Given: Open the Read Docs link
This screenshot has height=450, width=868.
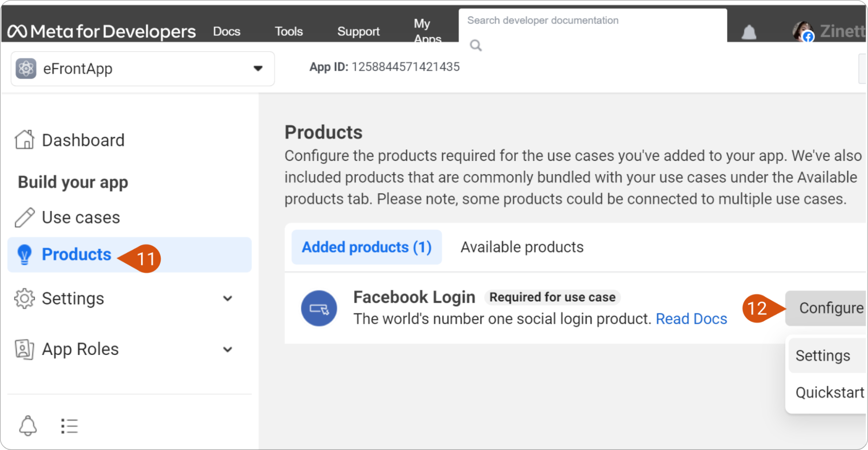Looking at the screenshot, I should pyautogui.click(x=691, y=319).
